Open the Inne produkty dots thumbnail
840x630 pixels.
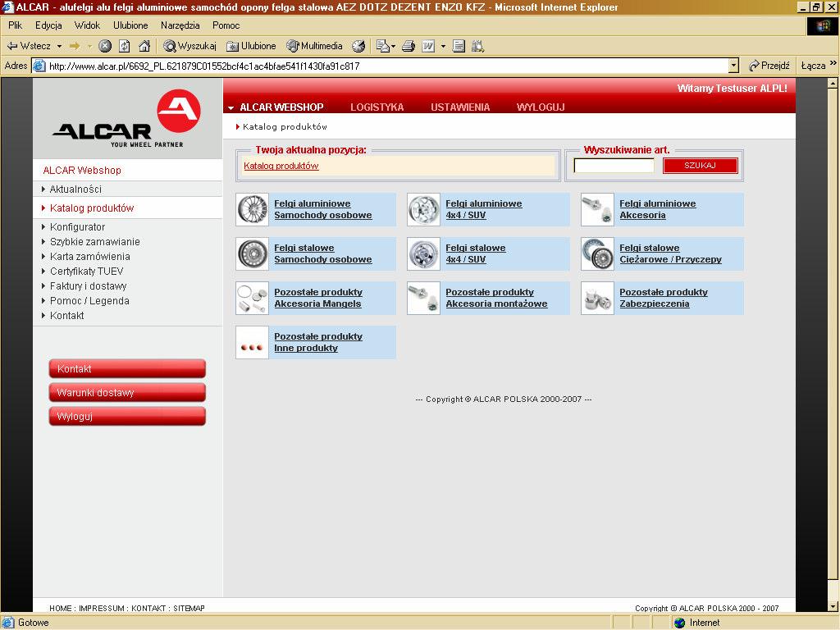[x=253, y=342]
